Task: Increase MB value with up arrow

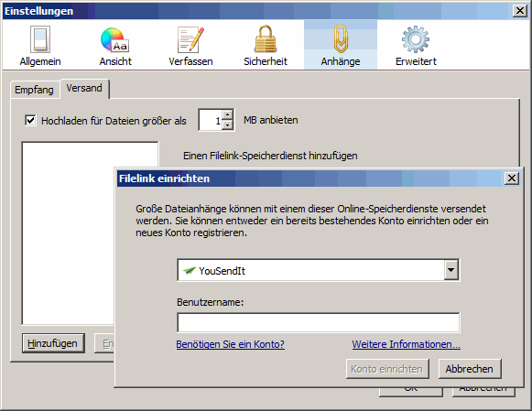Action: point(228,114)
